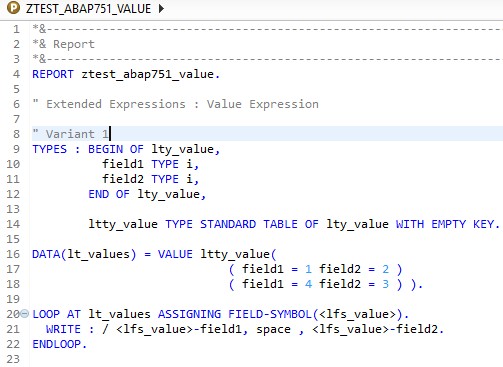The height and width of the screenshot is (367, 503).
Task: Click 'LOOP AT' keywords
Action: (x=57, y=314)
